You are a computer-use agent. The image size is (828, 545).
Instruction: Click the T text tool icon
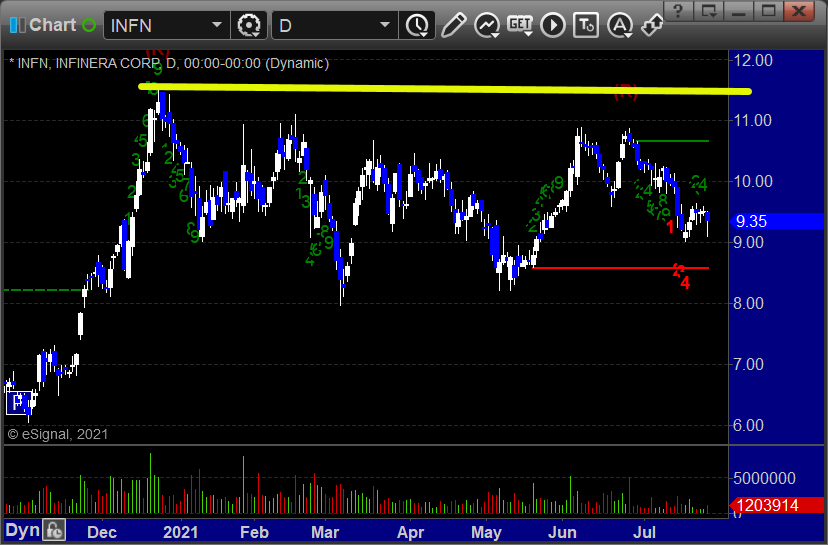click(x=586, y=25)
